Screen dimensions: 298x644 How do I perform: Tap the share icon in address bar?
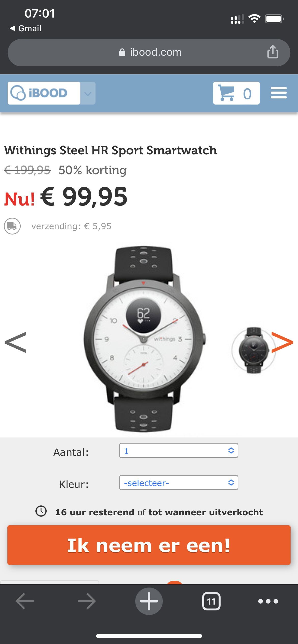(x=273, y=52)
